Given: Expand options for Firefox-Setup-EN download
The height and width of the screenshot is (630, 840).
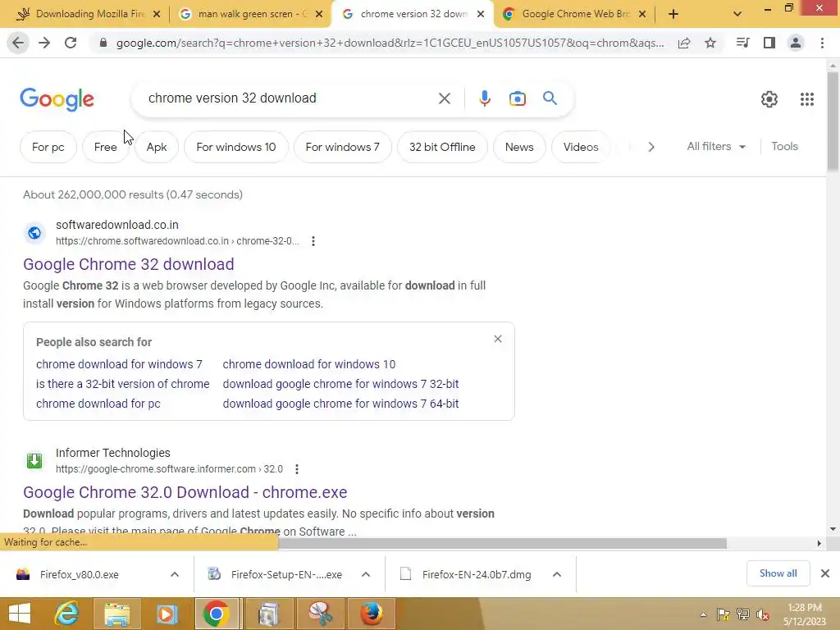Looking at the screenshot, I should 366,574.
